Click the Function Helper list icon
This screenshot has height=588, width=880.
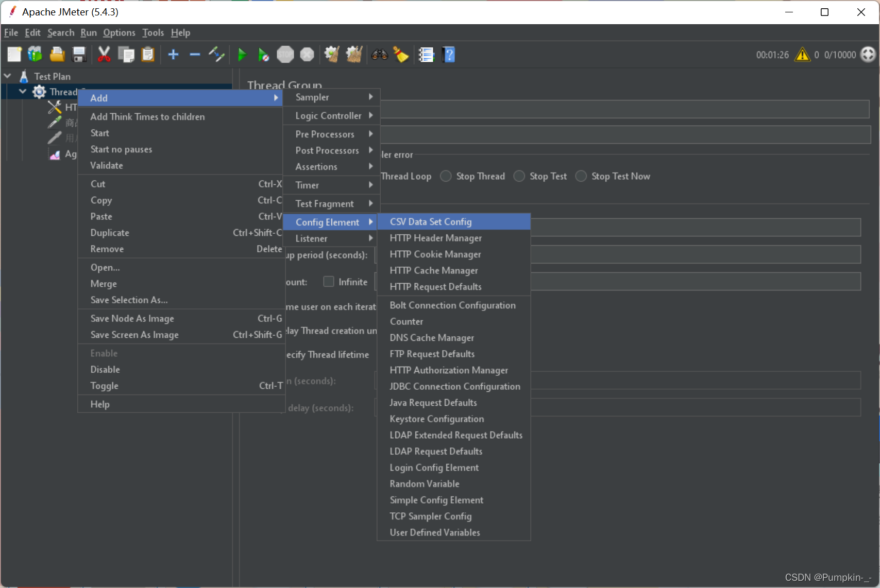tap(426, 54)
